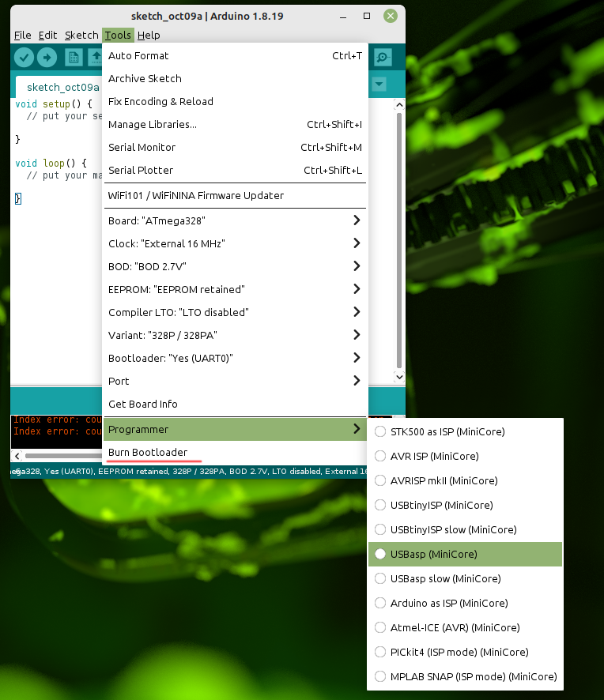Expand Compiler LTO: "LTO disabled" submenu

pos(235,313)
